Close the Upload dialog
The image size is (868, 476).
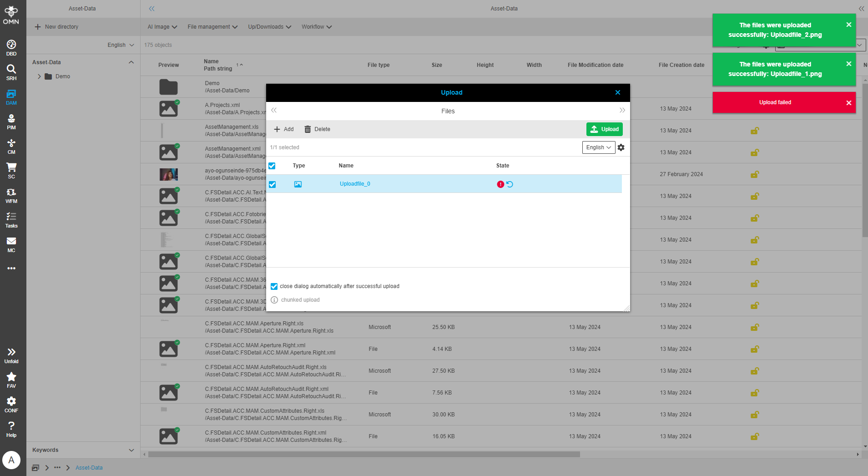coord(618,92)
